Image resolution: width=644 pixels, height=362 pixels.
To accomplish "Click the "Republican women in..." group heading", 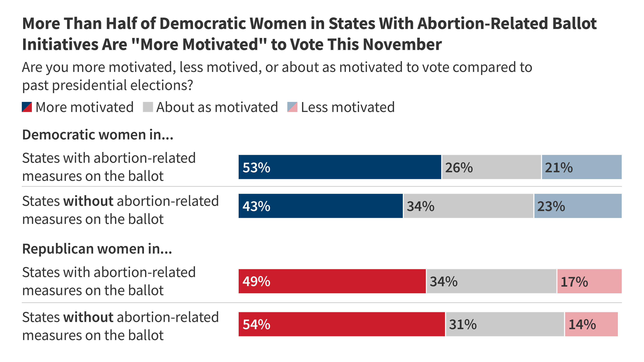I will pos(97,249).
